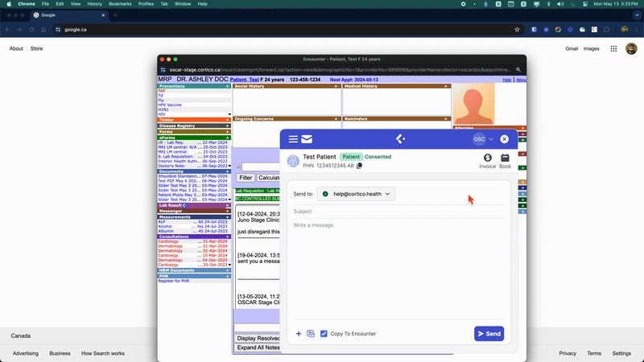Send the message
This screenshot has height=362, width=644.
coord(489,334)
